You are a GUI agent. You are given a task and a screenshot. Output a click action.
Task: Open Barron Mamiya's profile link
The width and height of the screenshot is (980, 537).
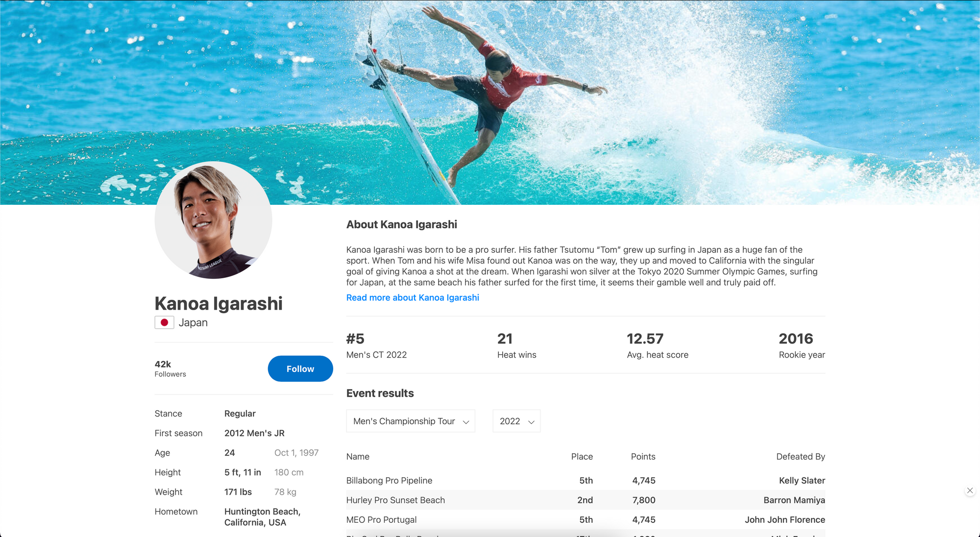[x=794, y=500]
